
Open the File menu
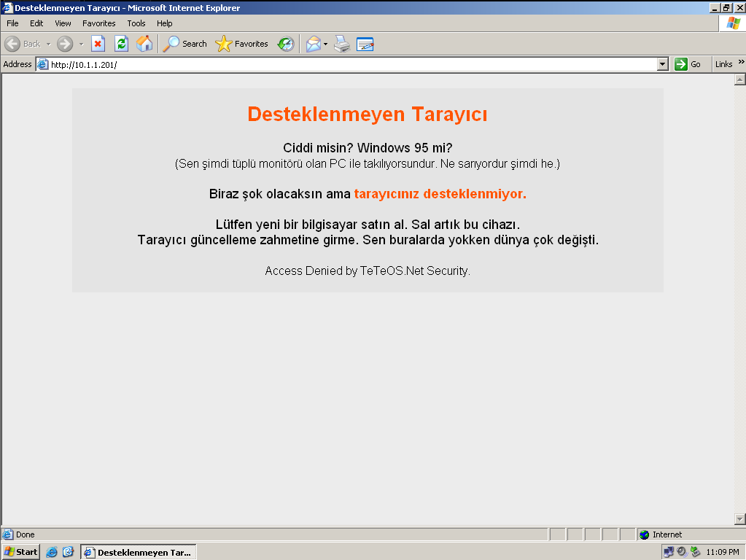(12, 23)
